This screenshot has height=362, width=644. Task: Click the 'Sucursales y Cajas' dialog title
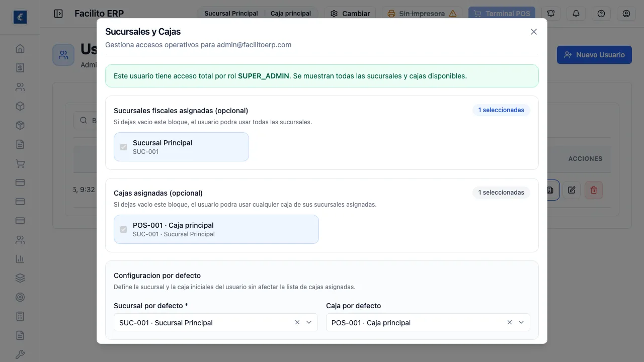coord(143,32)
